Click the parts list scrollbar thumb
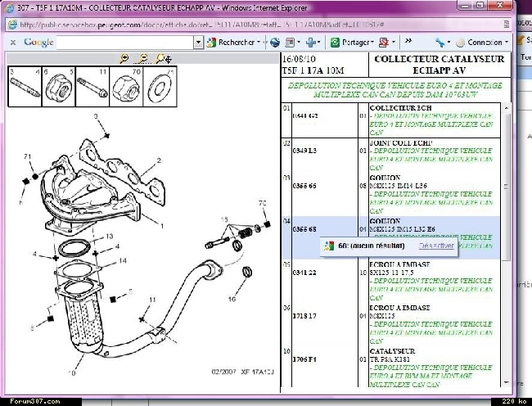532x406 pixels. [506, 187]
